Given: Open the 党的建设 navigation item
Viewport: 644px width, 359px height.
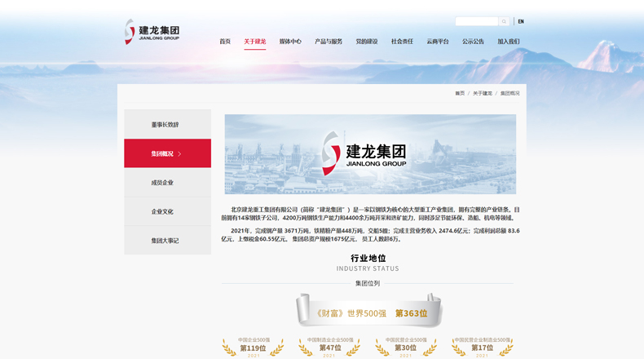Looking at the screenshot, I should click(x=366, y=42).
